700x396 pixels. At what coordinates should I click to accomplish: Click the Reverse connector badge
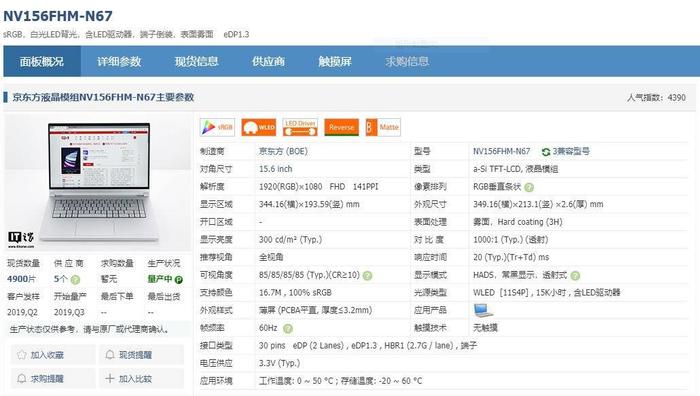[342, 127]
